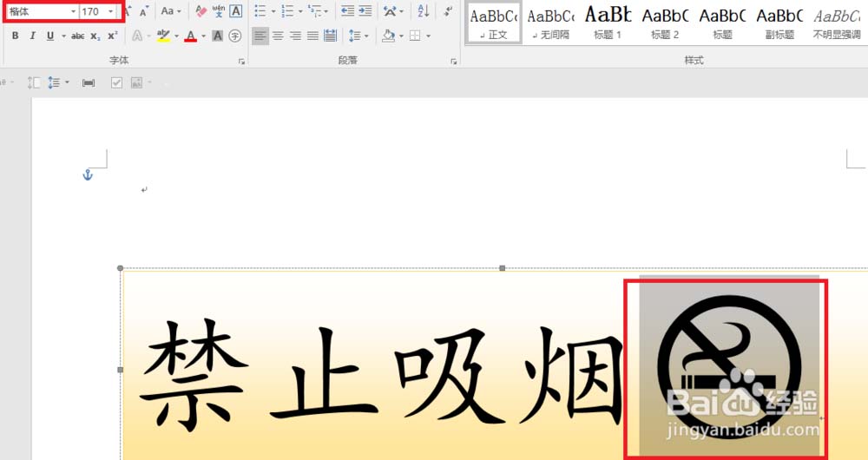Select the 副标题 style
This screenshot has height=460, width=868.
(x=779, y=23)
